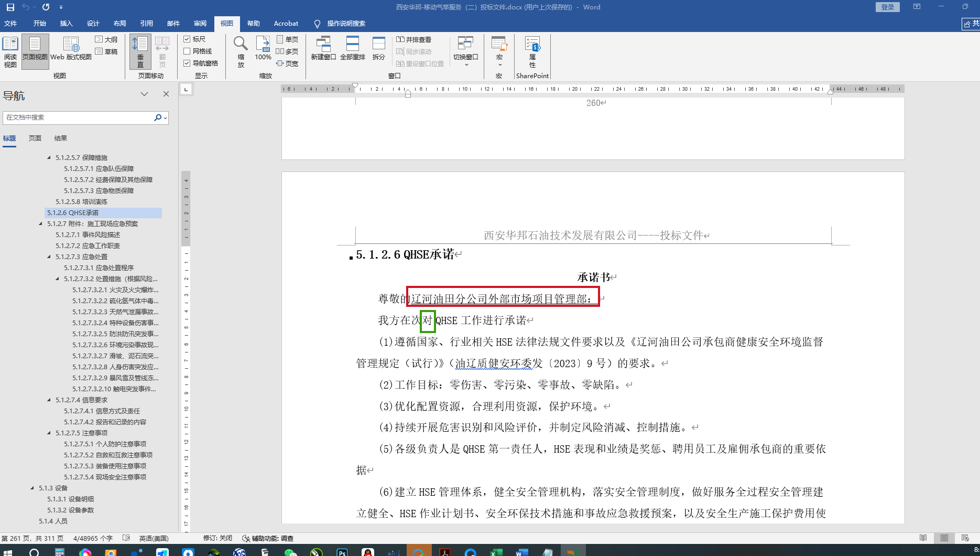This screenshot has width=980, height=556.
Task: Collapse the 5.1.3 设备 heading
Action: (32, 488)
